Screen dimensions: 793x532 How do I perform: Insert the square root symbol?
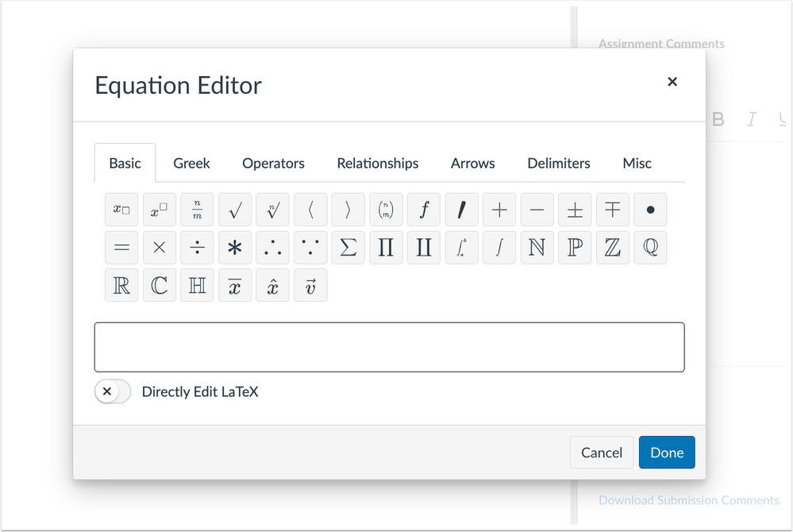235,210
